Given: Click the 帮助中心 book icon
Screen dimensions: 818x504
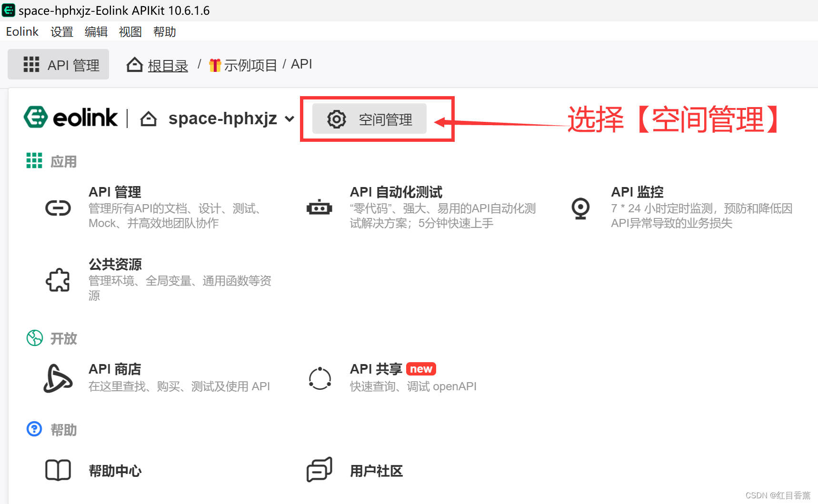Looking at the screenshot, I should [x=58, y=470].
